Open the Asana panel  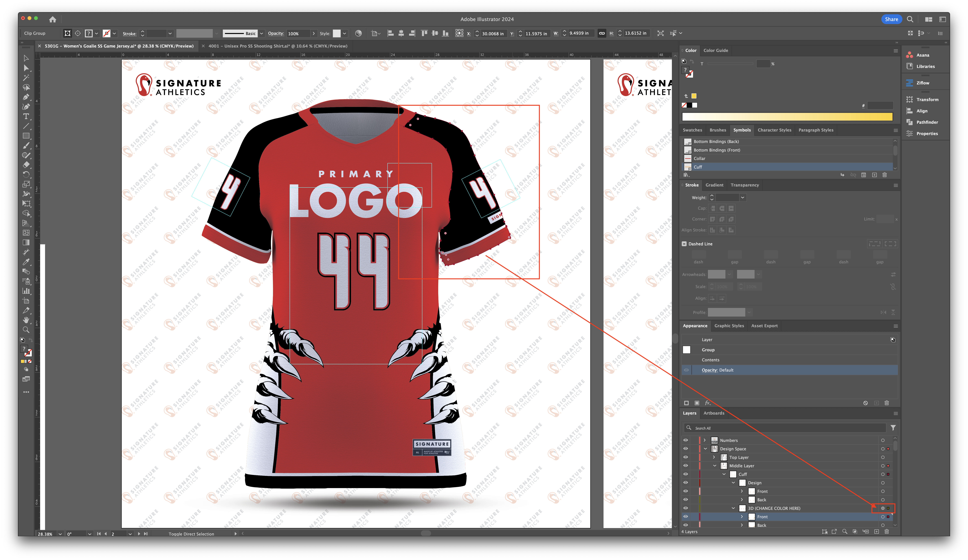[922, 55]
